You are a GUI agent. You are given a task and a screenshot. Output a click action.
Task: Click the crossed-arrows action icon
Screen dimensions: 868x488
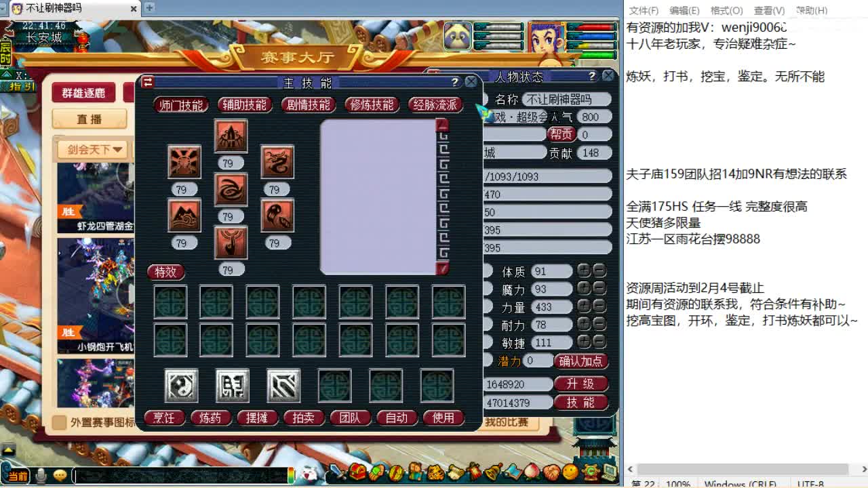click(283, 386)
